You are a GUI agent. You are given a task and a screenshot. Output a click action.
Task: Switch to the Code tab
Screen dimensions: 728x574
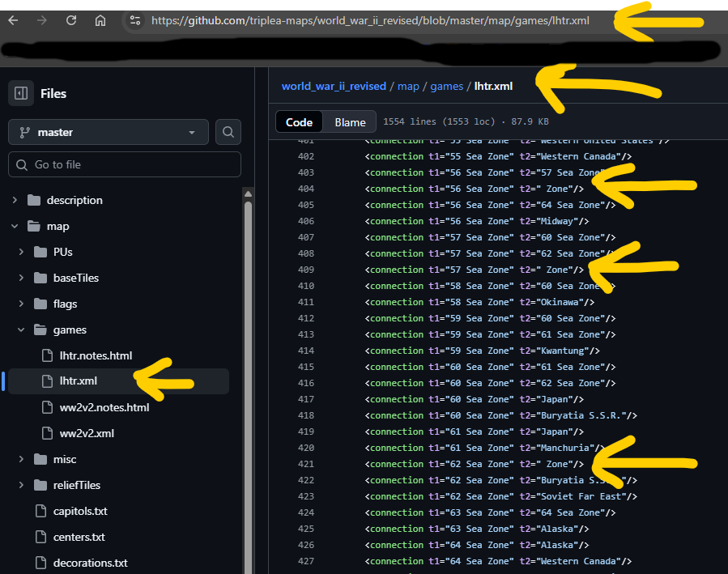tap(299, 122)
